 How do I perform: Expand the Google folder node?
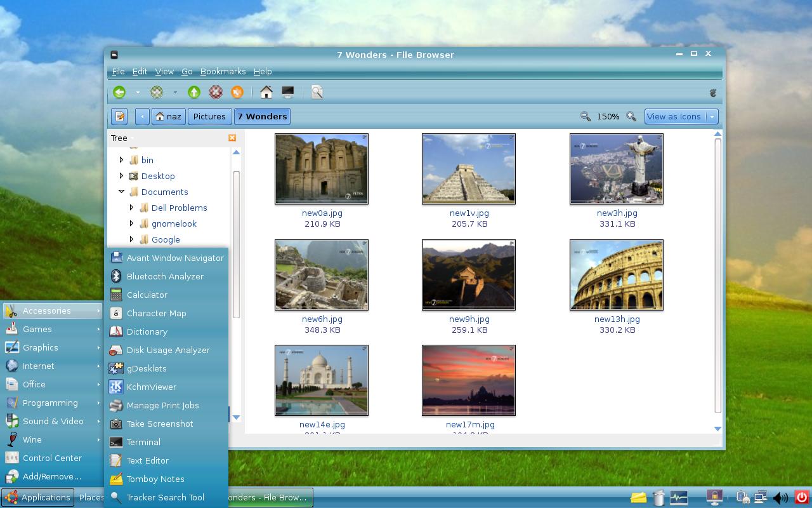(x=131, y=239)
